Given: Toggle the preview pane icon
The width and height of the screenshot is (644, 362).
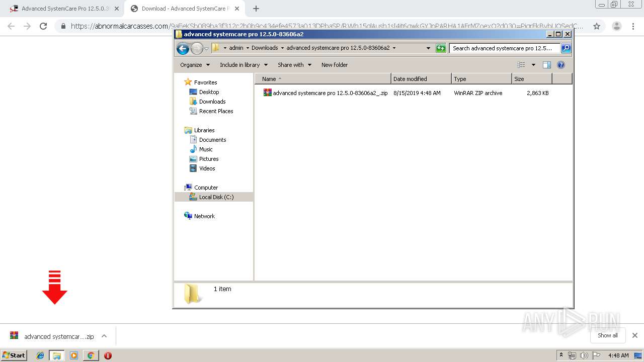Looking at the screenshot, I should click(x=547, y=65).
